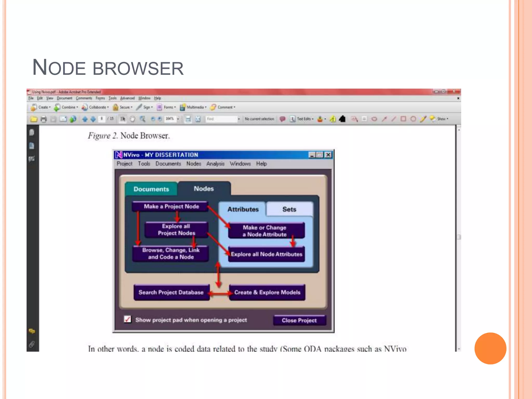Select the Callout tool icon

(x=355, y=119)
